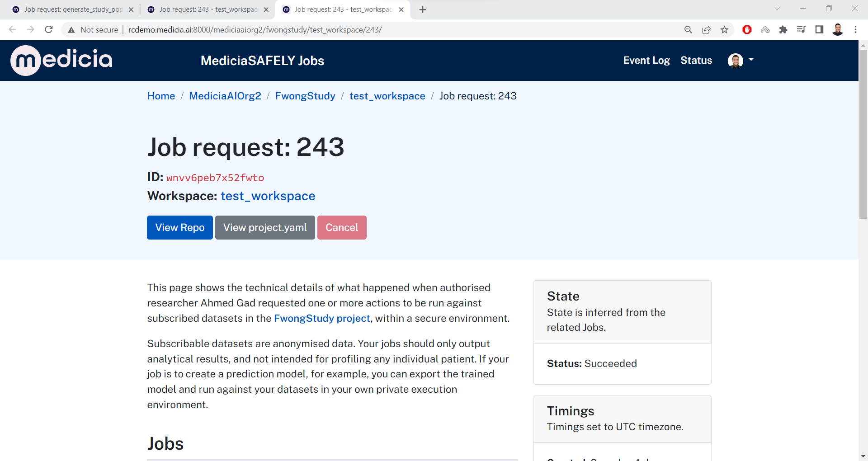Click the View Repo button
The image size is (868, 461).
[x=180, y=227]
